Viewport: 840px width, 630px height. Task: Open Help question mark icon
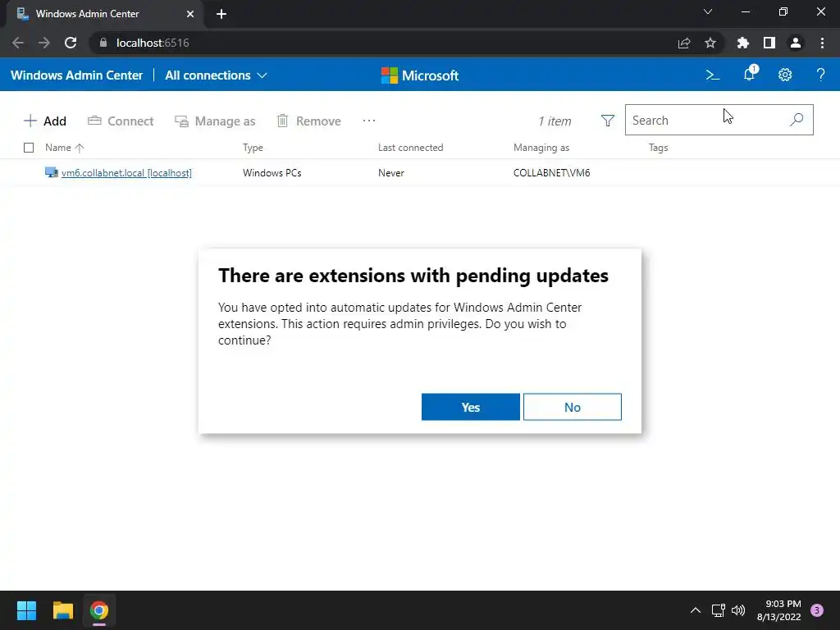coord(820,75)
